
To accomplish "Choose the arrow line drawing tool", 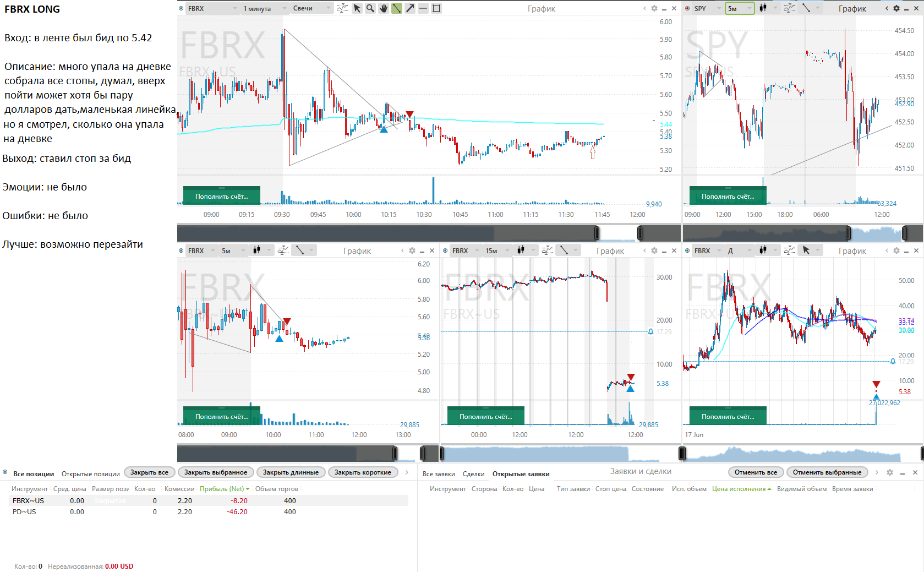I will (410, 8).
